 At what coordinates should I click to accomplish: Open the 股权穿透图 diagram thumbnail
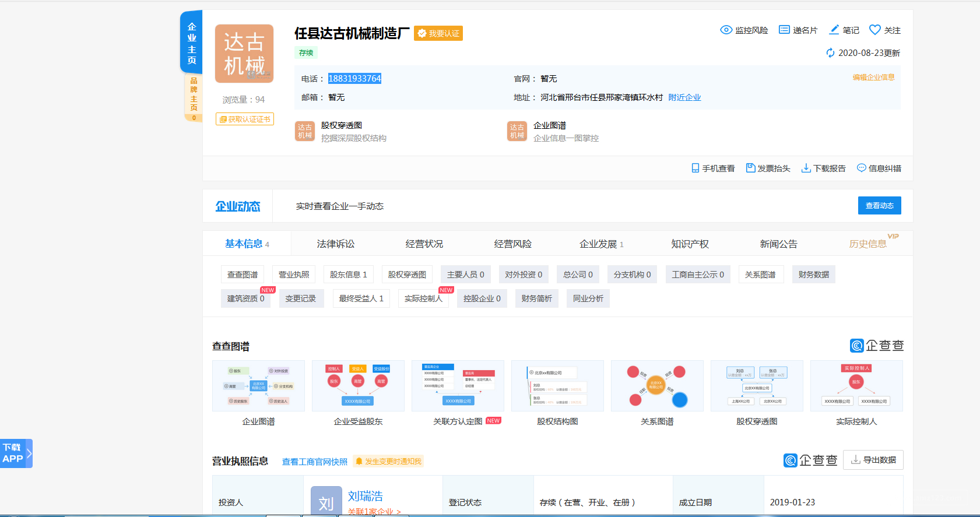[x=756, y=386]
